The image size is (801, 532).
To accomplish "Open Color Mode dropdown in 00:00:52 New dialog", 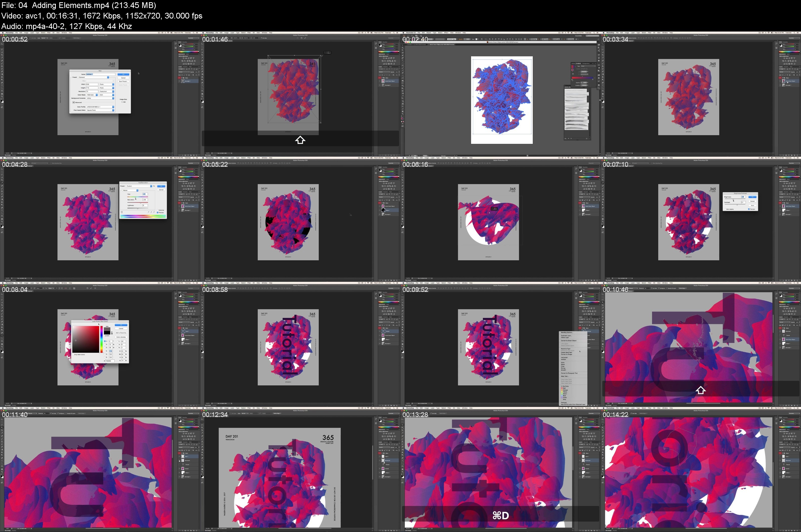I will point(92,95).
